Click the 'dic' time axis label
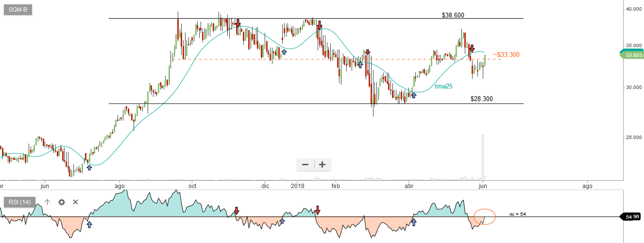Image resolution: width=644 pixels, height=243 pixels. click(x=265, y=186)
